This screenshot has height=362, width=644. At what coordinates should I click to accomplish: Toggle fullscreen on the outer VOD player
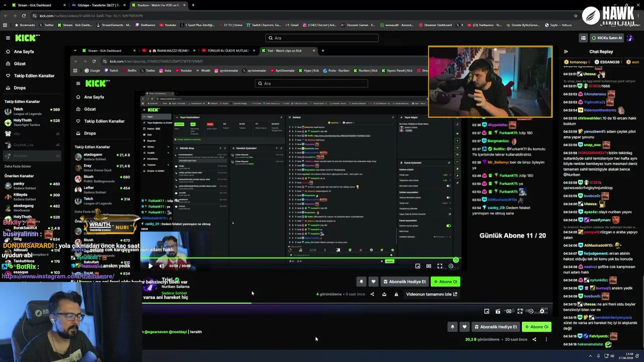coord(520,311)
